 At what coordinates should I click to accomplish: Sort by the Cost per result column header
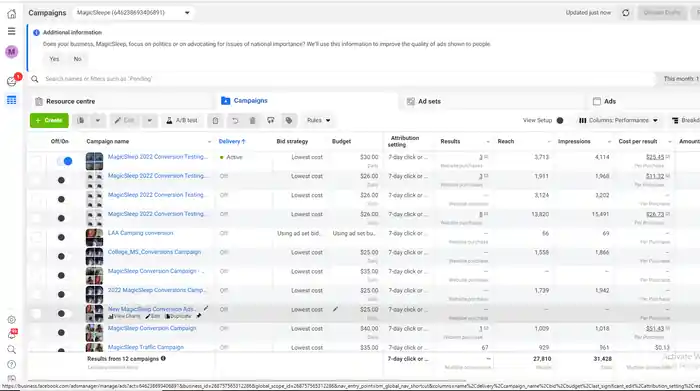pos(638,141)
